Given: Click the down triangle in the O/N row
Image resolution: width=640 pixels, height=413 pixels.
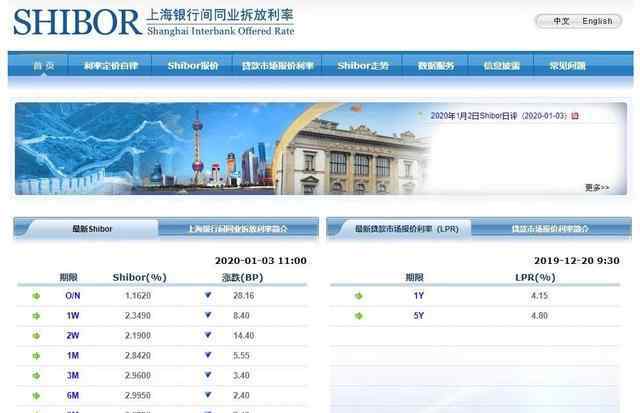Looking at the screenshot, I should point(208,295).
